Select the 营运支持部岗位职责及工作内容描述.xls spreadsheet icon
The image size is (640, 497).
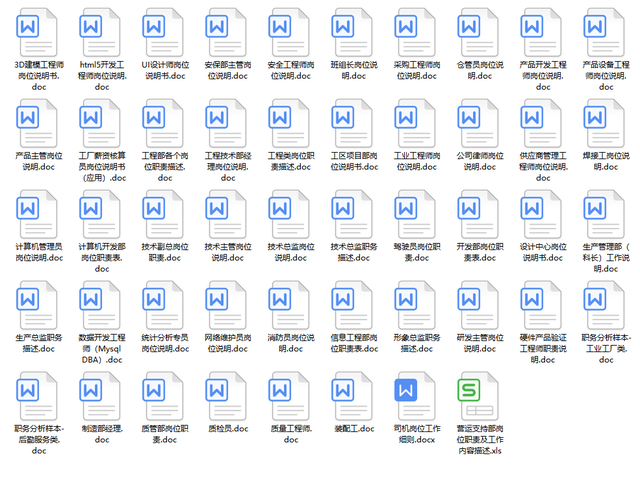pyautogui.click(x=478, y=396)
